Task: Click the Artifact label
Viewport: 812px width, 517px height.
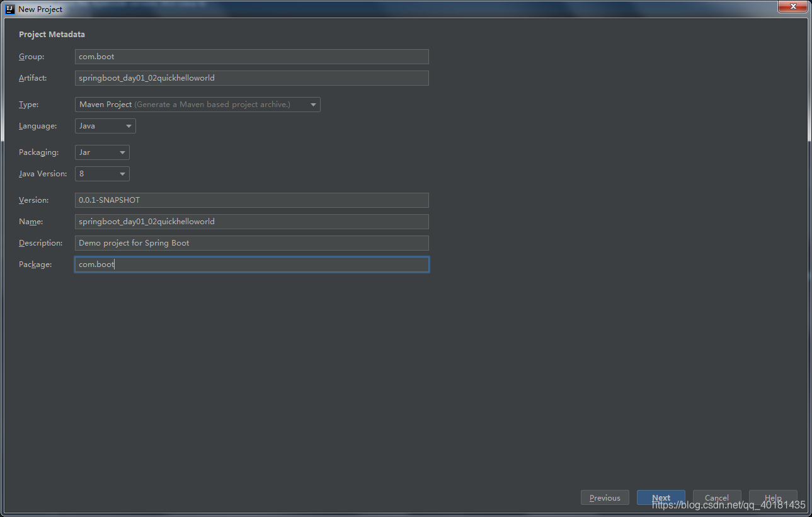Action: [x=33, y=78]
